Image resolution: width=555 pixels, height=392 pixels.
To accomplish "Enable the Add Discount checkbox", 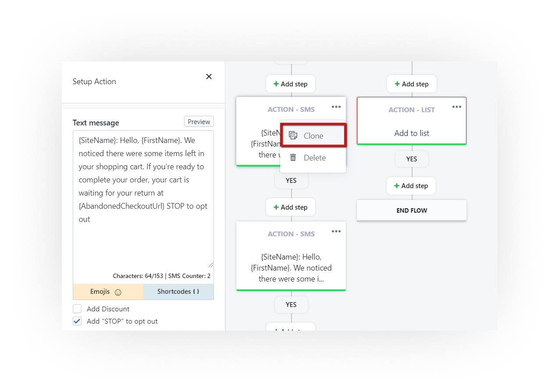I will [77, 309].
